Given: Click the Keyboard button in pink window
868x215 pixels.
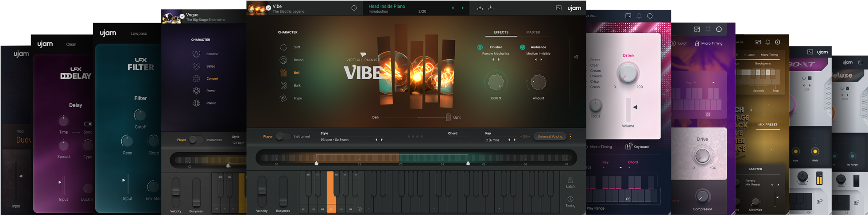Looking at the screenshot, I should 638,146.
